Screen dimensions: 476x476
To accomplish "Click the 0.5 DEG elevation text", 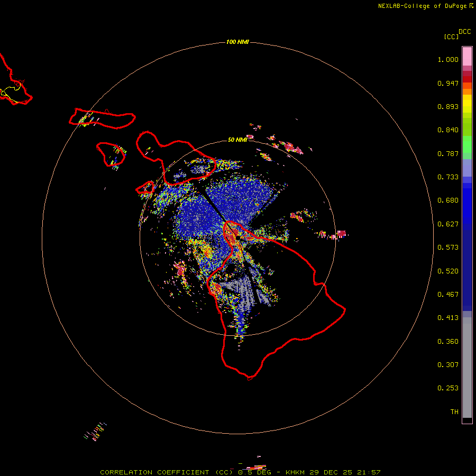I will pyautogui.click(x=255, y=472).
